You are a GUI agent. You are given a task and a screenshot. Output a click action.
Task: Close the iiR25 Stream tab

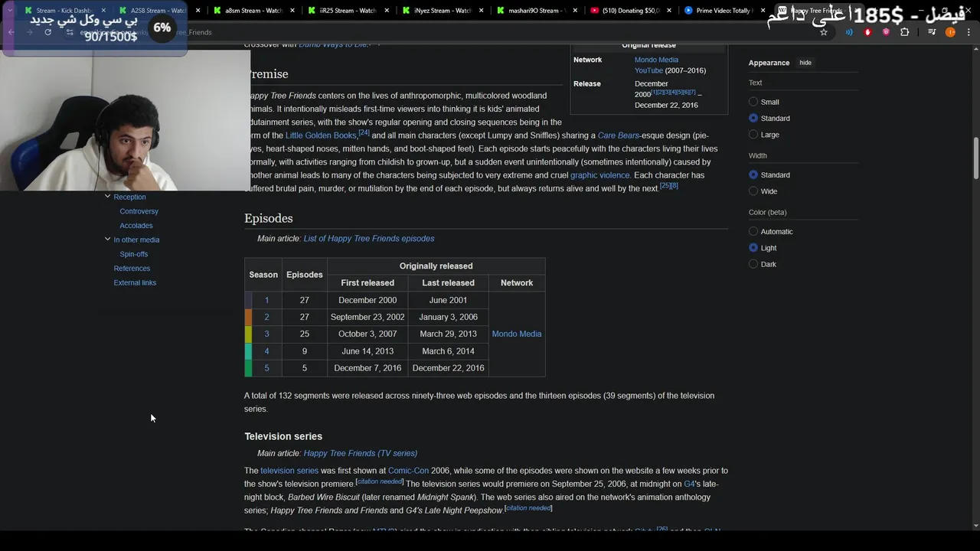coord(387,11)
